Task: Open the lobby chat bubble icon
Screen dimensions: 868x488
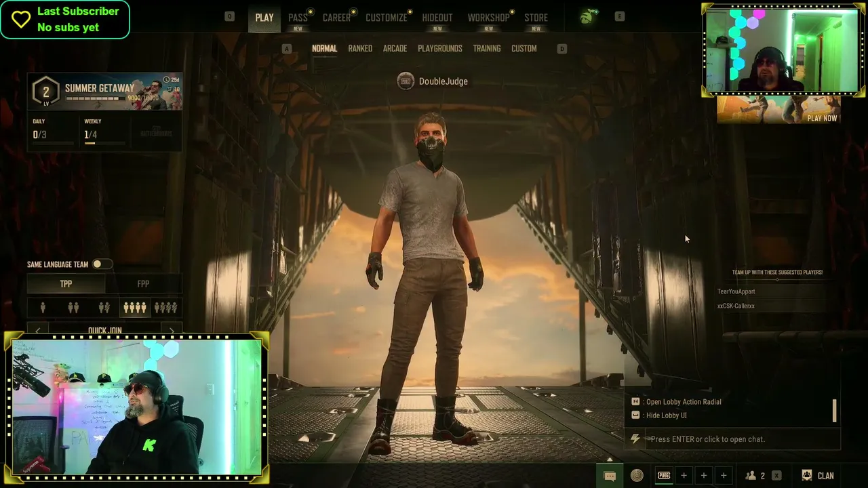Action: click(610, 476)
